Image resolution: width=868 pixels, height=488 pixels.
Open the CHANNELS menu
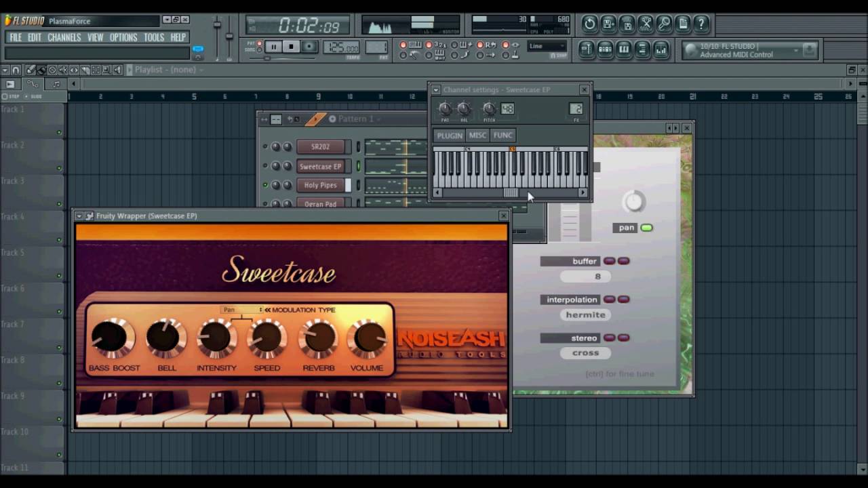64,37
